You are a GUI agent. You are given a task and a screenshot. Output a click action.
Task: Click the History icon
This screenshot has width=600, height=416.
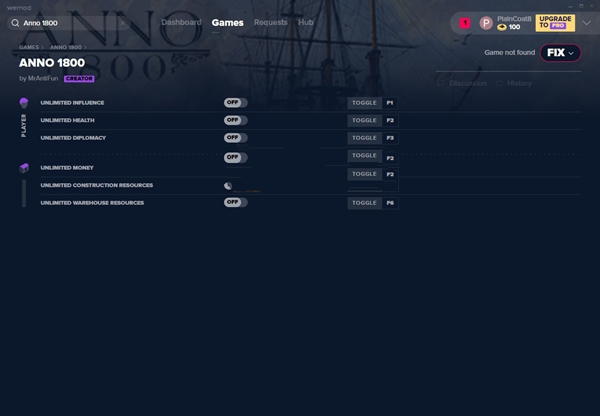point(499,83)
